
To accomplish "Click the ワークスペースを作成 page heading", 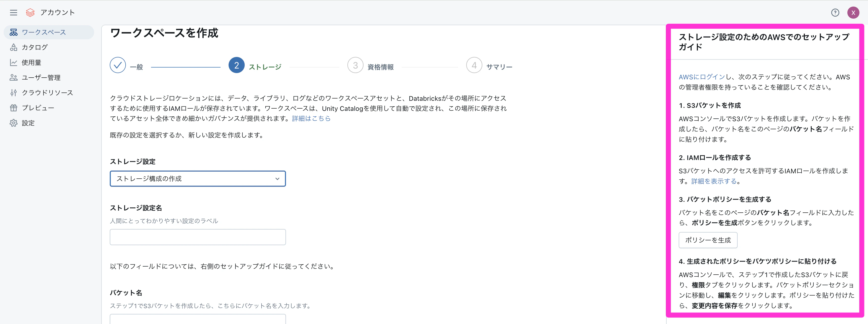I will pyautogui.click(x=164, y=33).
